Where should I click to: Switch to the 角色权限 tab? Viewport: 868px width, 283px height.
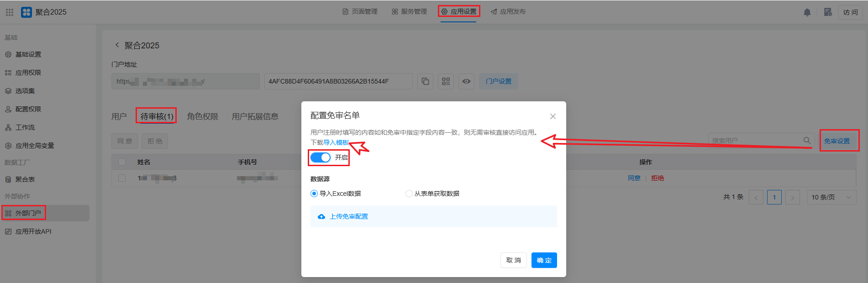203,116
